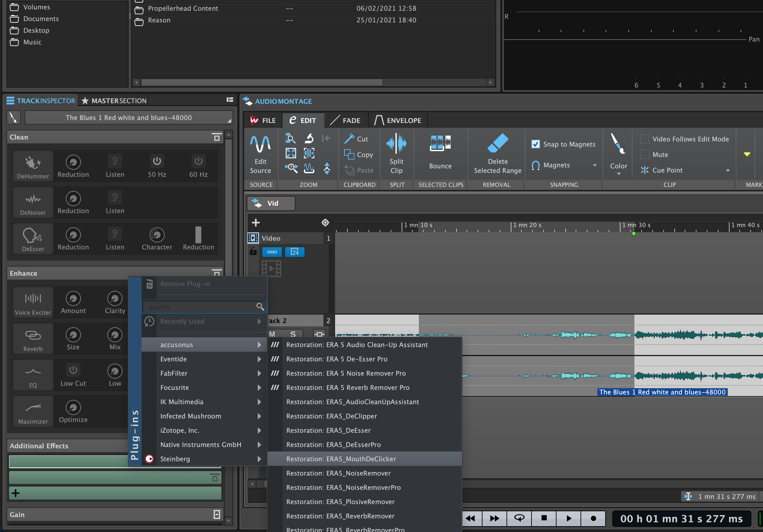Image resolution: width=763 pixels, height=532 pixels.
Task: Adjust the Reverb Size knob
Action: click(x=73, y=335)
